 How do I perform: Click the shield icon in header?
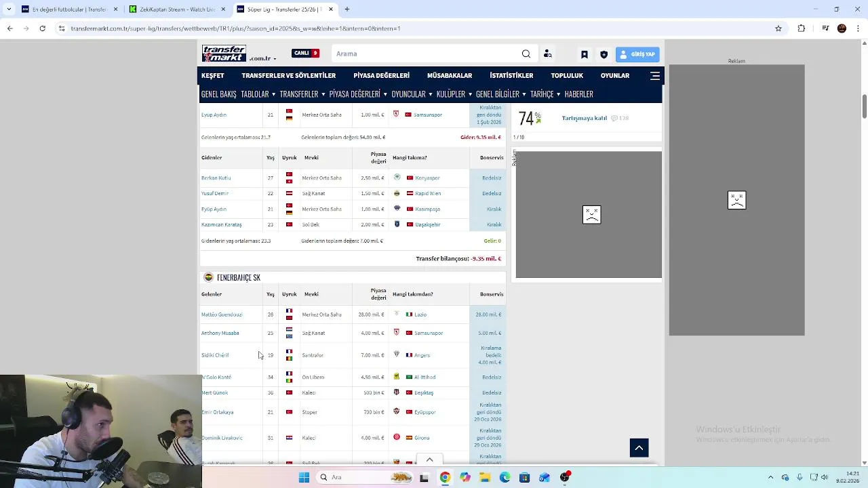[x=604, y=54]
